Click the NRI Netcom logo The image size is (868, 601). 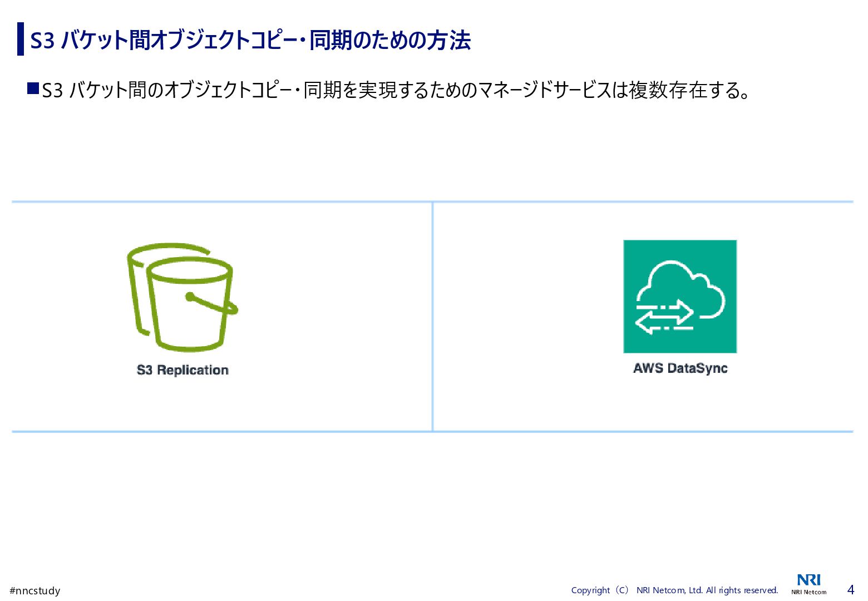pos(808,584)
